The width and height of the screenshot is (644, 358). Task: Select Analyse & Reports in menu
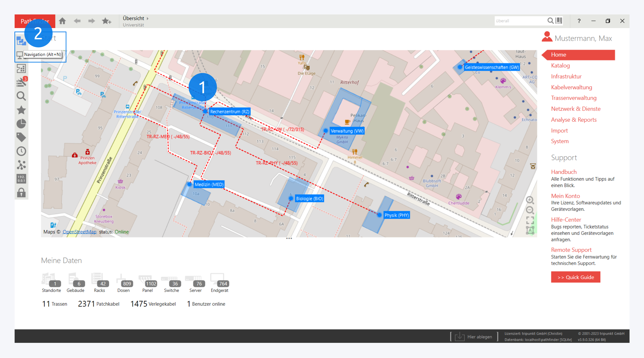[573, 119]
